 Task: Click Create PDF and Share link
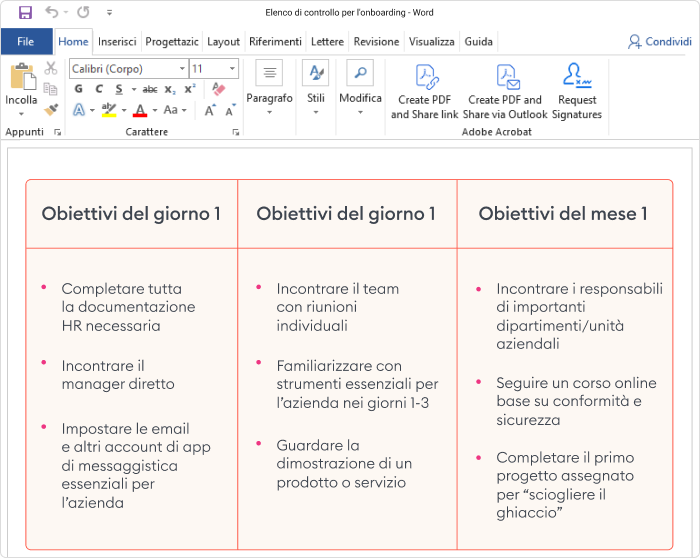tap(425, 92)
